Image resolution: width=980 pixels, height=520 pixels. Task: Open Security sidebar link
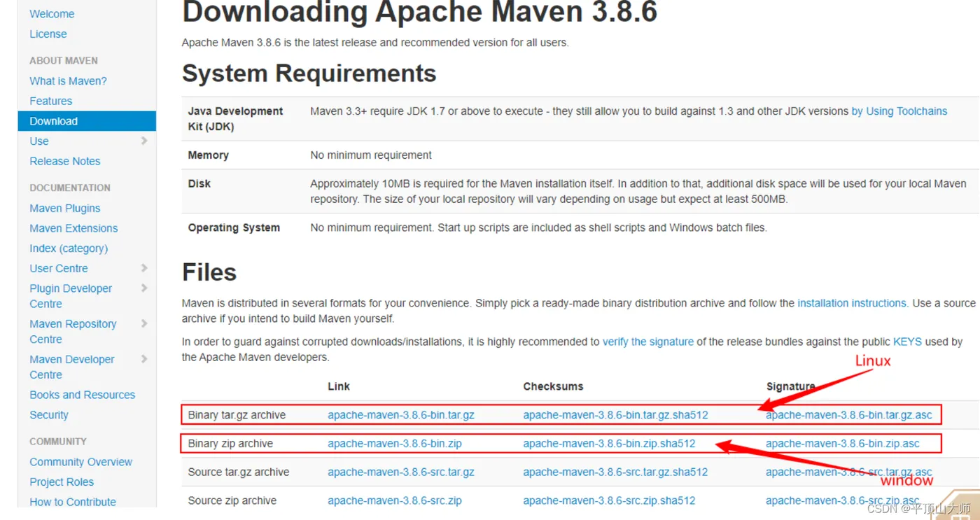click(x=49, y=415)
